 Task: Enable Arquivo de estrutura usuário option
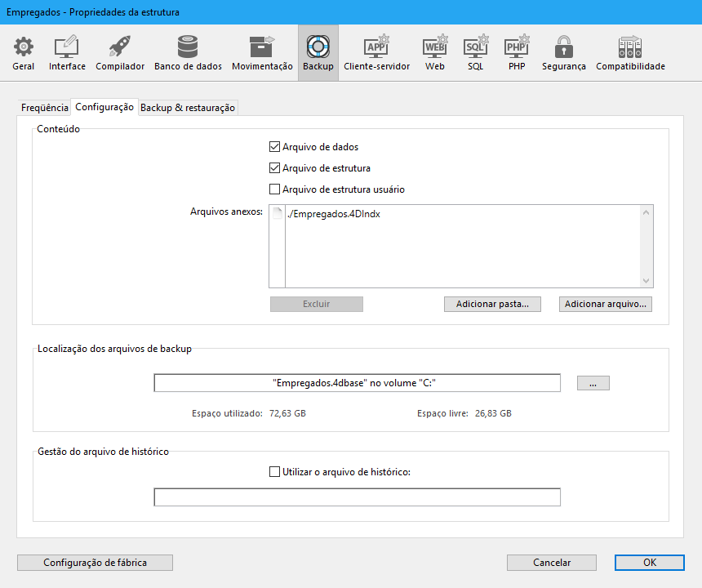tap(275, 189)
